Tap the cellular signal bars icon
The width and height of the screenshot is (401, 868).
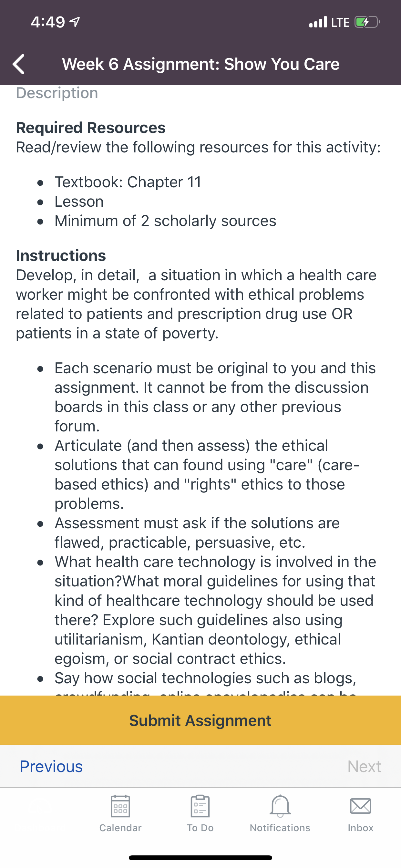pyautogui.click(x=318, y=22)
